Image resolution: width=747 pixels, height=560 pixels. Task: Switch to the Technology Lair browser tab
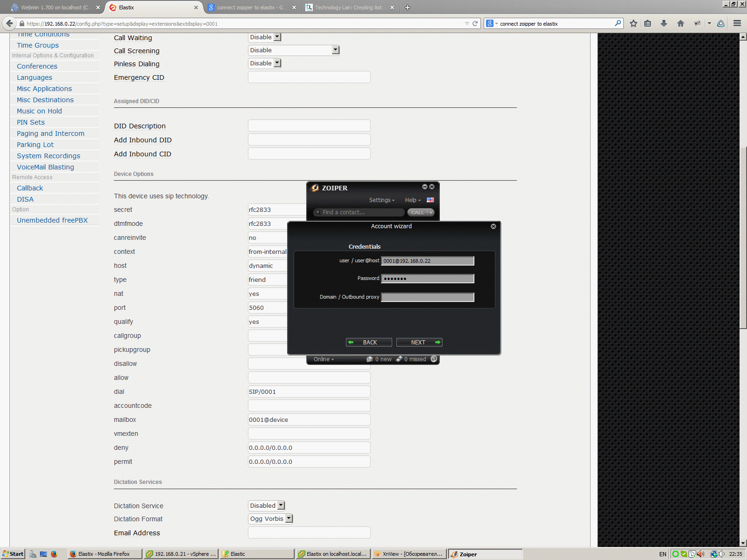pos(350,7)
